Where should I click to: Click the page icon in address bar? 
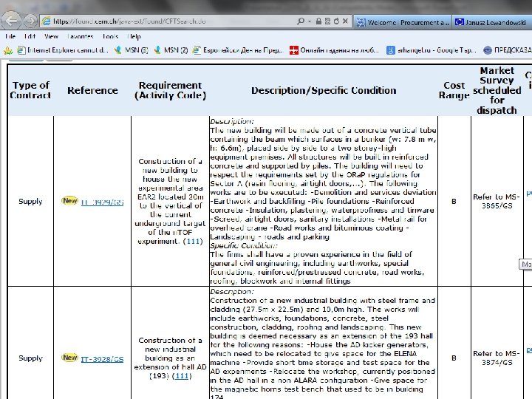point(47,21)
